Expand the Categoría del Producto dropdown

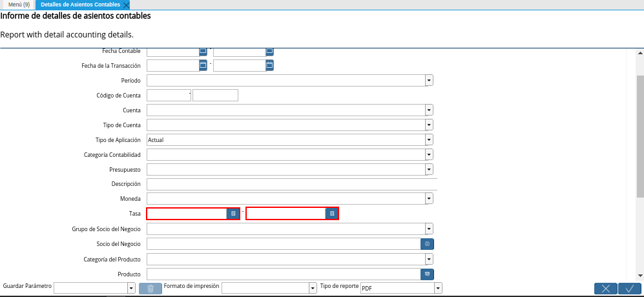(x=429, y=259)
